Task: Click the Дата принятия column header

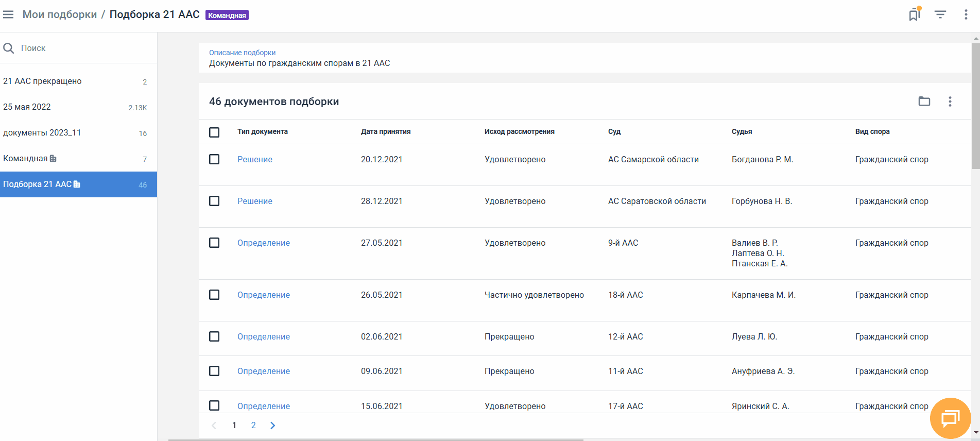Action: [x=386, y=132]
